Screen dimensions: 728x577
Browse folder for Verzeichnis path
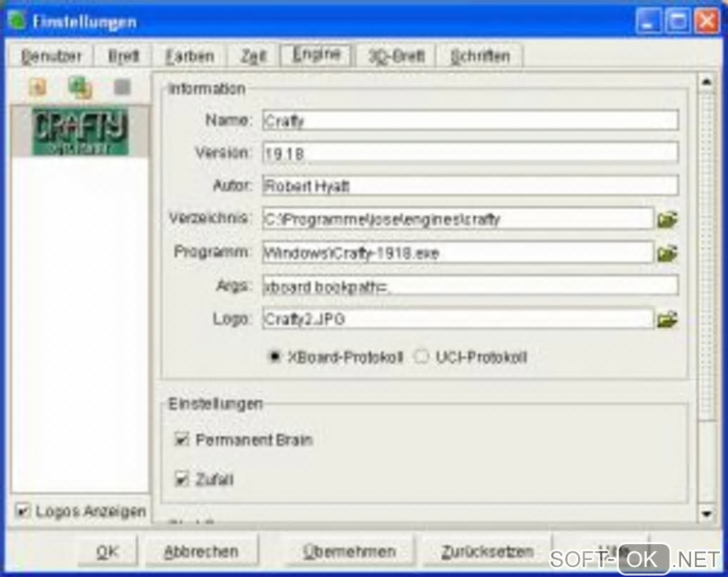tap(667, 219)
